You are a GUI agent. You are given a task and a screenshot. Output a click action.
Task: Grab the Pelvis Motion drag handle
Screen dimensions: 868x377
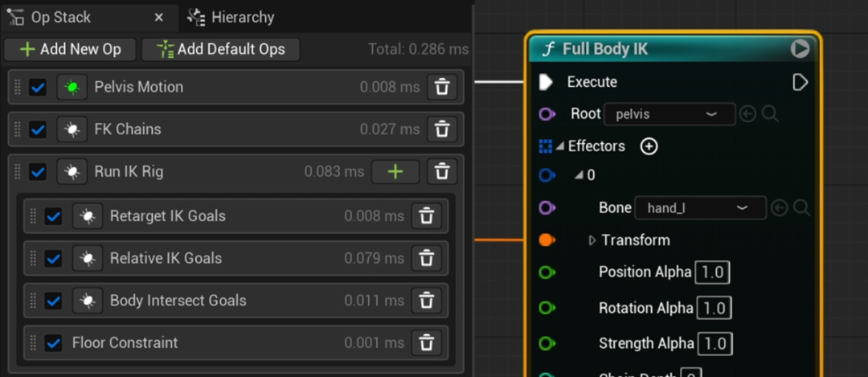click(17, 87)
